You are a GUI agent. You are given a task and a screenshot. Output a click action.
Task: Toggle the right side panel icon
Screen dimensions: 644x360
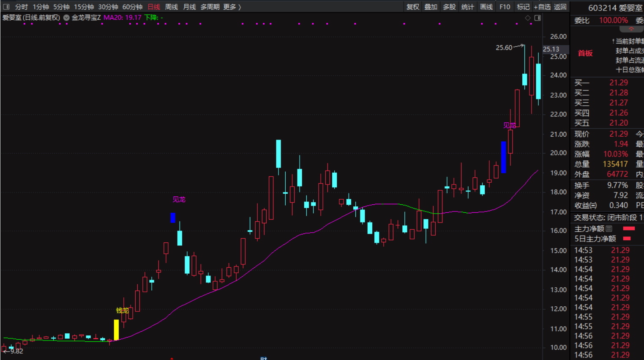[x=538, y=18]
